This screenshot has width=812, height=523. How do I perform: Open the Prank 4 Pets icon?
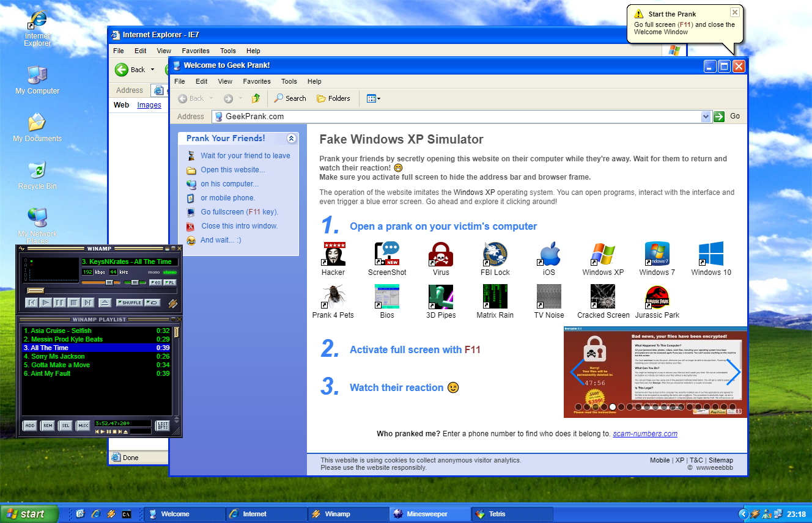tap(333, 302)
